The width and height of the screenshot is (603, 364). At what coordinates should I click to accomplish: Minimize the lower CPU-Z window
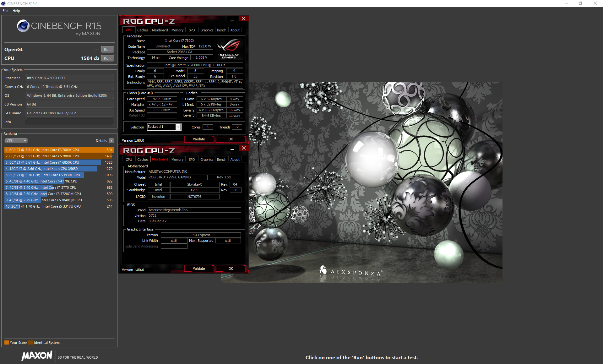click(232, 149)
